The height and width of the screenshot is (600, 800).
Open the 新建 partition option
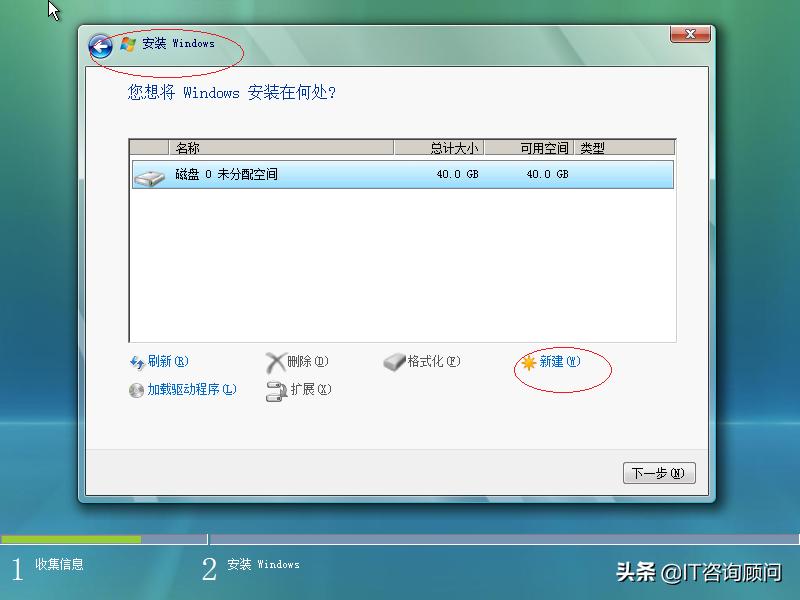coord(556,362)
